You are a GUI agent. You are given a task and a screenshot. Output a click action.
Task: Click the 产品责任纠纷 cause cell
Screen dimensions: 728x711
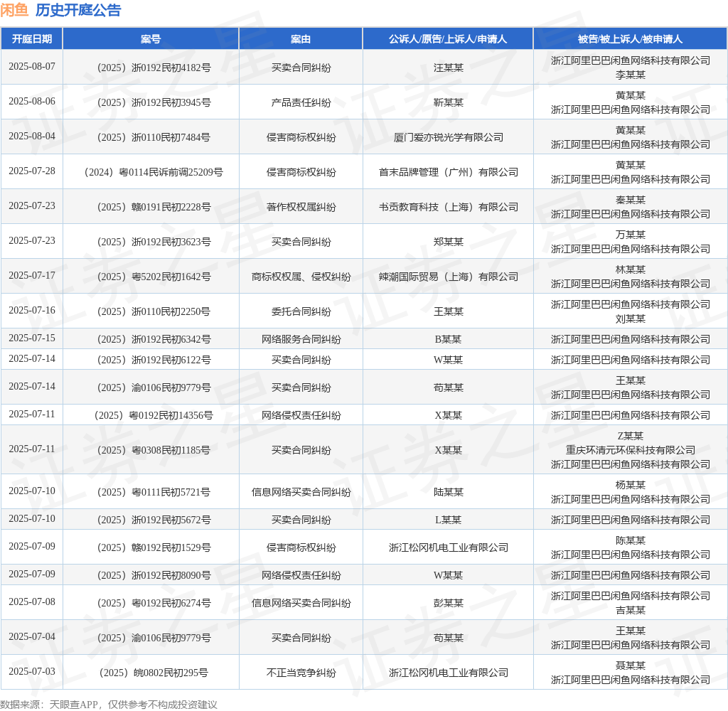(x=301, y=102)
